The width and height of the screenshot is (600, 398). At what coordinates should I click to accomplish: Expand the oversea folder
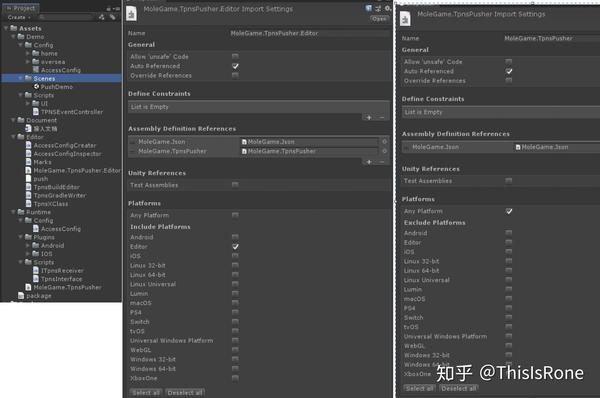[x=28, y=62]
